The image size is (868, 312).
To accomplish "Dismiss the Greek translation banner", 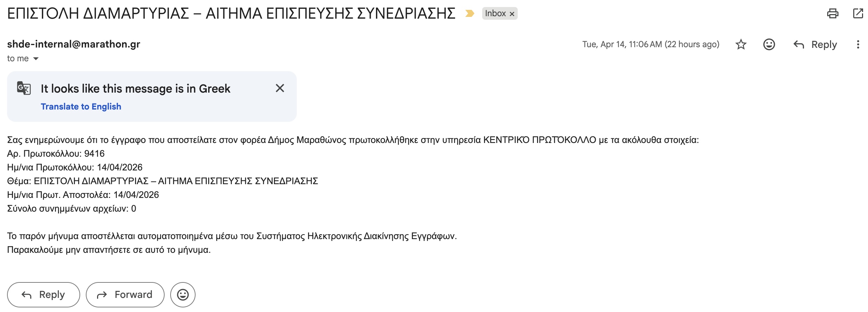I will [x=280, y=88].
